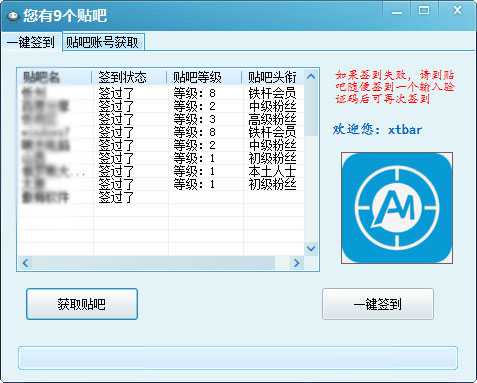Viewport: 477px width, 383px height.
Task: Sort by 签到状态 column header
Action: [129, 77]
